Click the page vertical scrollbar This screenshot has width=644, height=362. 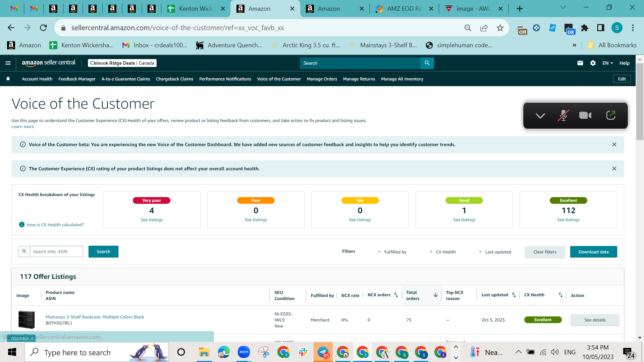640,102
